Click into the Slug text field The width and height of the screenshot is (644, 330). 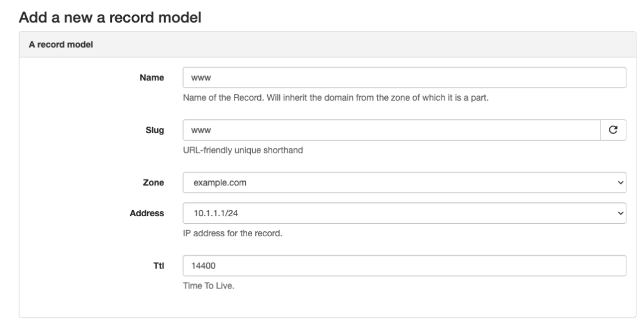[x=391, y=130]
